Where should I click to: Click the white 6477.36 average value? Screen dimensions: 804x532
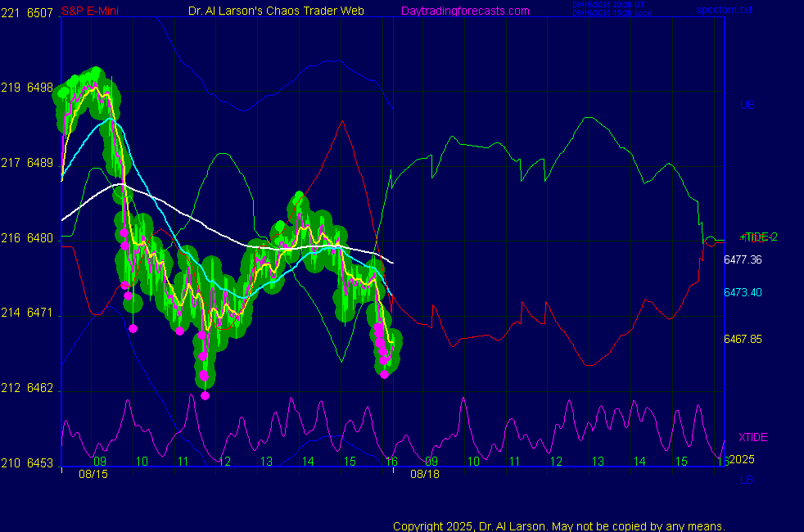coord(743,259)
